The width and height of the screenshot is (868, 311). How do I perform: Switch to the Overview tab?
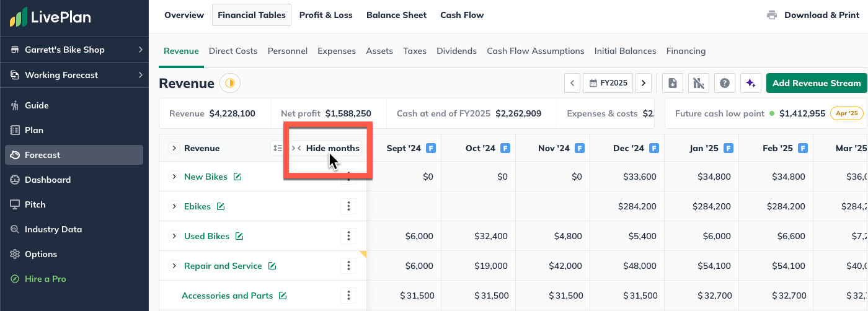click(184, 15)
